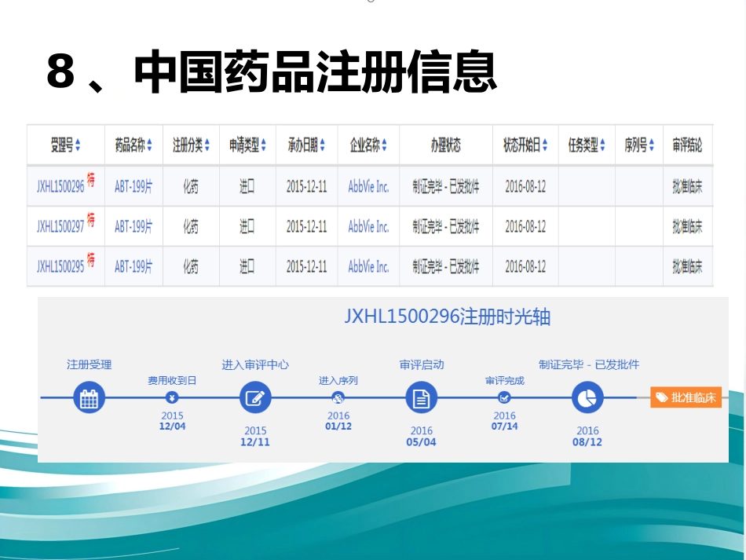Click the 制证完毕 - 已发批件 timeline label
The width and height of the screenshot is (746, 560).
589,365
